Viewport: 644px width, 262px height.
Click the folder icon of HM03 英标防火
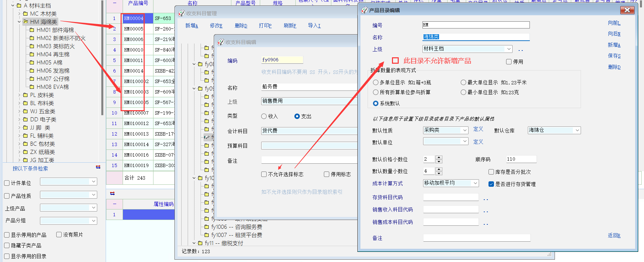point(32,46)
